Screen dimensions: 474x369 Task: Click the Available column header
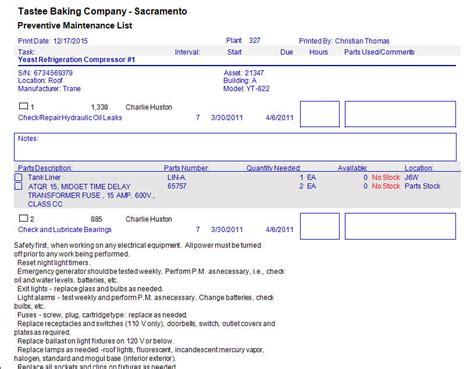tap(353, 168)
